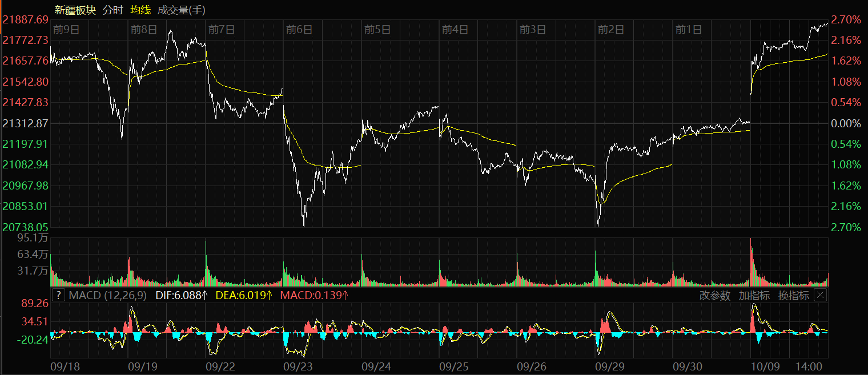
Task: Click the MACD (12,26,9) indicator name
Action: click(107, 295)
